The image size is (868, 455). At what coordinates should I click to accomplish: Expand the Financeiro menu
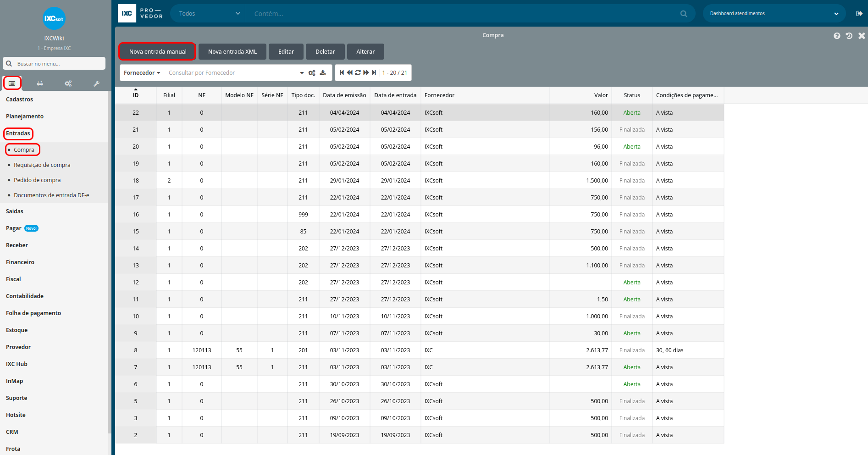(20, 262)
